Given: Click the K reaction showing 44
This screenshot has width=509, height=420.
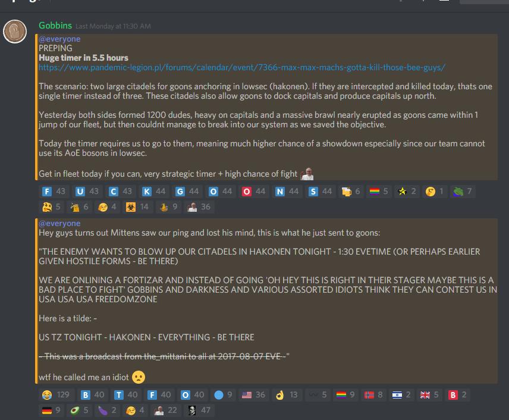Looking at the screenshot, I should coord(153,192).
